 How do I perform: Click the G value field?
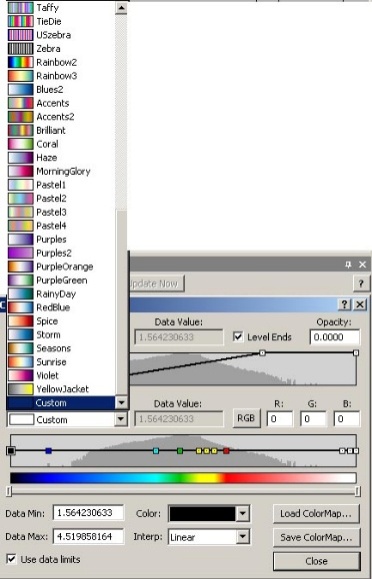click(x=313, y=419)
